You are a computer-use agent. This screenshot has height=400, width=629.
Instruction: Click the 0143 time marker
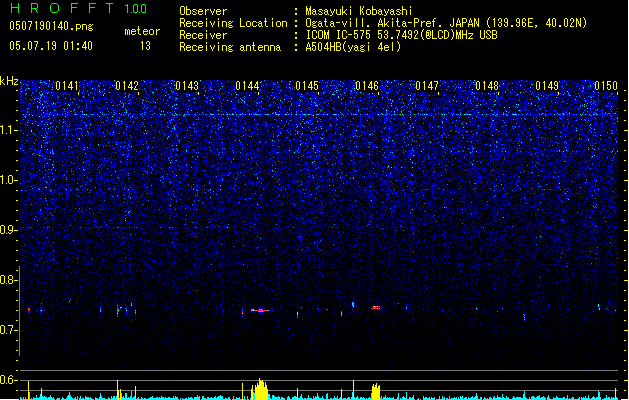click(x=187, y=86)
